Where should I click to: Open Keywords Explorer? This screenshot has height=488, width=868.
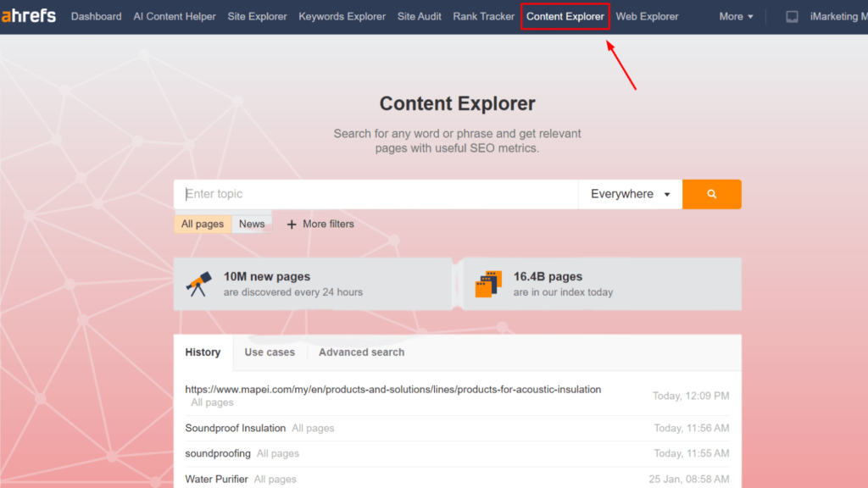(x=342, y=17)
